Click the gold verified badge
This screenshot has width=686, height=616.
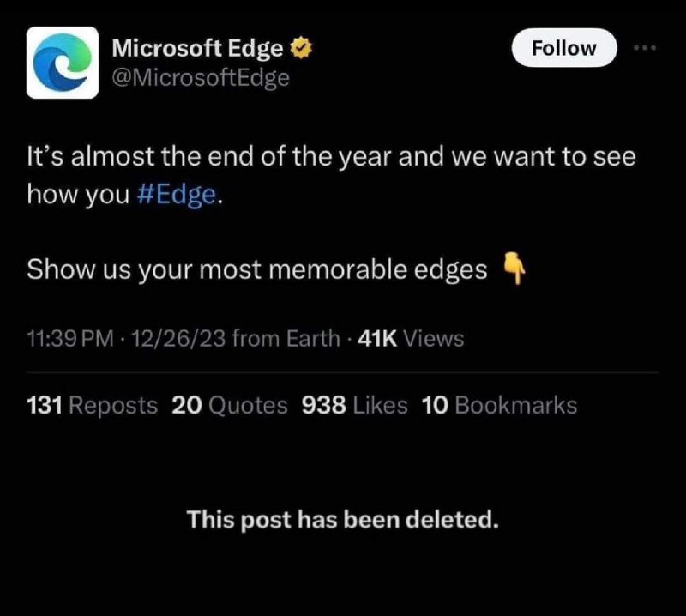pos(301,48)
